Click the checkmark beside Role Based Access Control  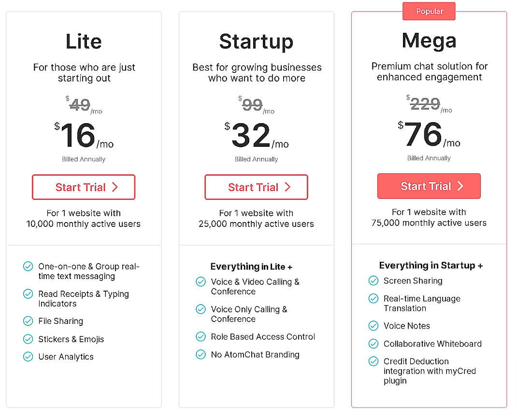pyautogui.click(x=201, y=336)
